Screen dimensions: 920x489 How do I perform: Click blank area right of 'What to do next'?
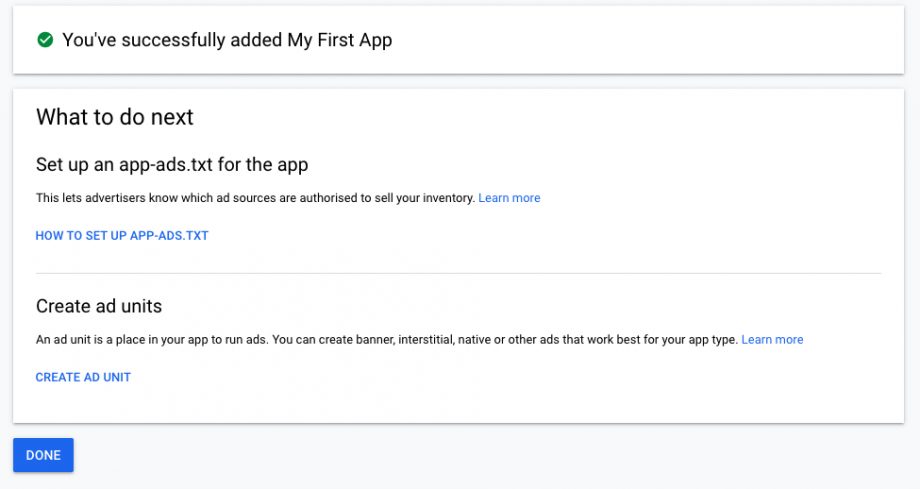pos(550,117)
